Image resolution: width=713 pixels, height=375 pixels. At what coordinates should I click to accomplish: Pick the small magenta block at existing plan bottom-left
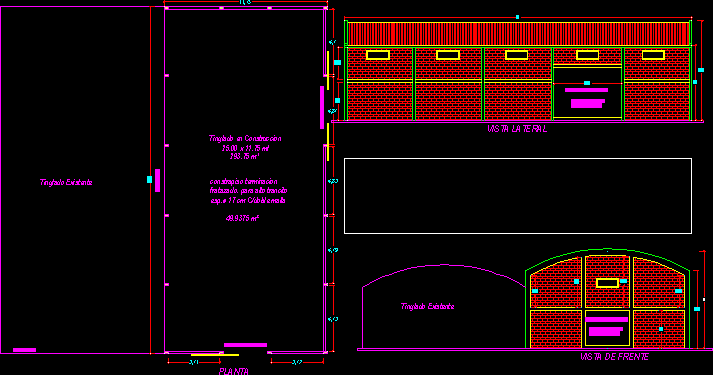(25, 350)
